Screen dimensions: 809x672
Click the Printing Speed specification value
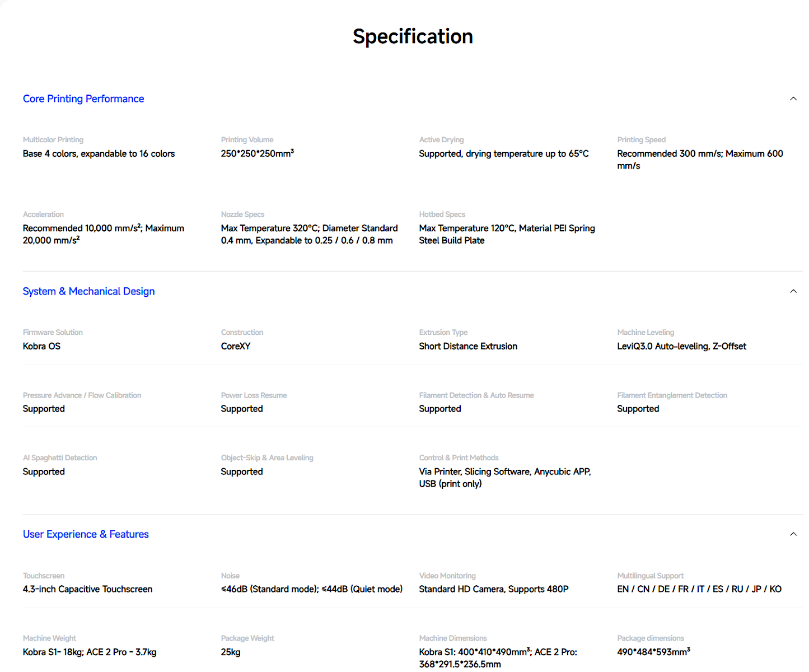point(700,160)
